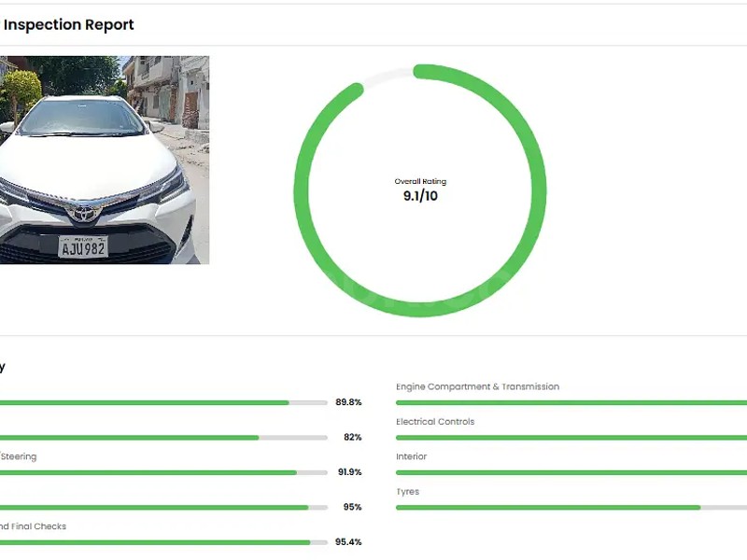The width and height of the screenshot is (747, 560).
Task: Click the Tyres category label
Action: tap(407, 492)
